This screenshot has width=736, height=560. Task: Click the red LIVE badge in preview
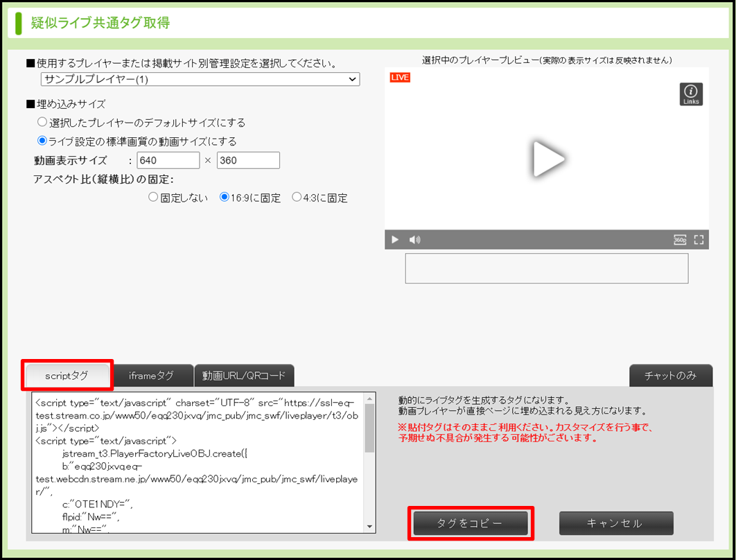(x=400, y=78)
